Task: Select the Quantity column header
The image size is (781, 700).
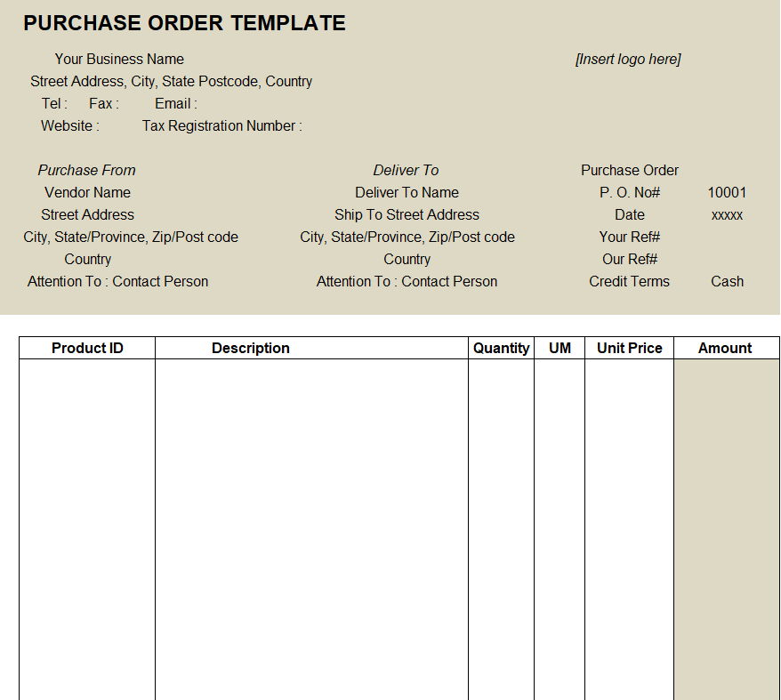Action: click(x=501, y=348)
